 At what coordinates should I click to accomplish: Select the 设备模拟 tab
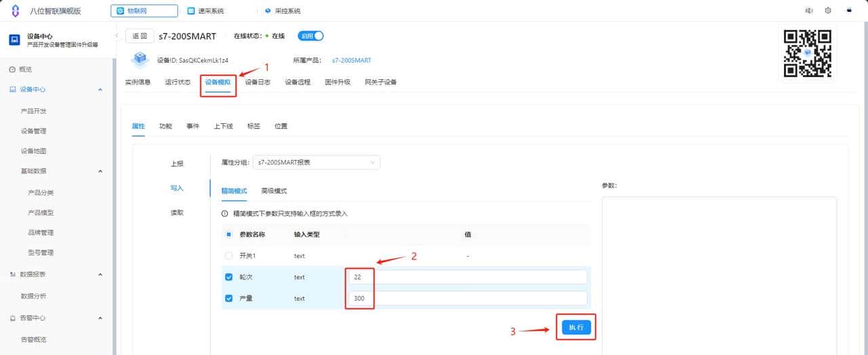[x=218, y=82]
